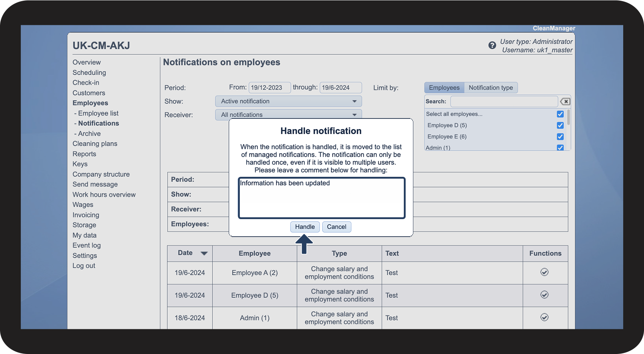Go to Work hours overview in sidebar
Screen dimensions: 644x354
click(104, 195)
